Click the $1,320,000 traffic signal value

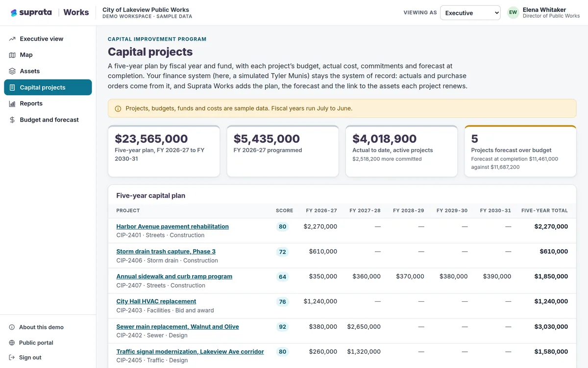(364, 352)
